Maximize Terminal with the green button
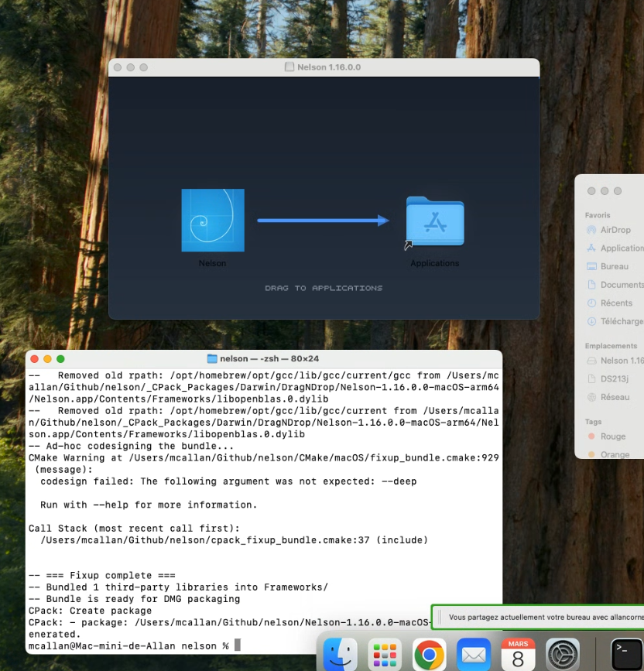This screenshot has height=671, width=644. [61, 359]
